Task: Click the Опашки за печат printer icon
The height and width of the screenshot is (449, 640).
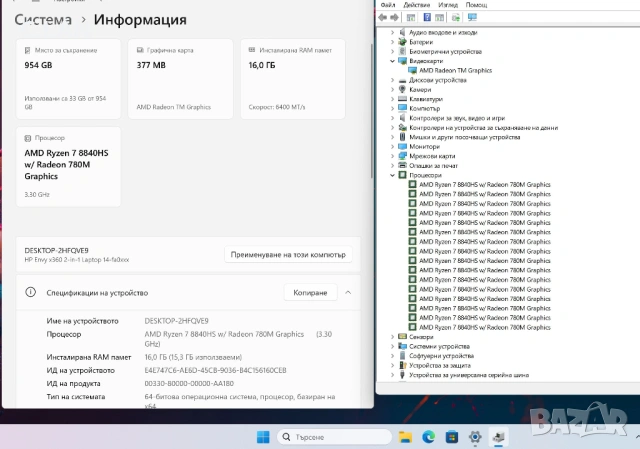Action: coord(402,165)
